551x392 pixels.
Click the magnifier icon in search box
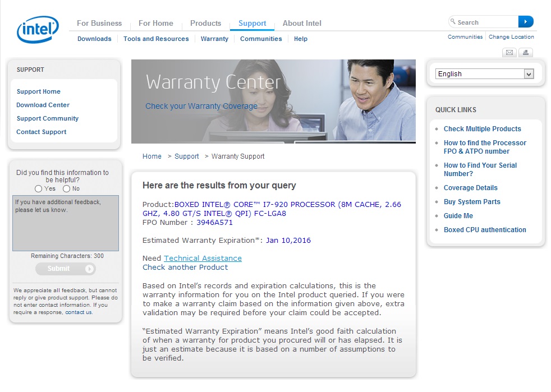[x=453, y=21]
